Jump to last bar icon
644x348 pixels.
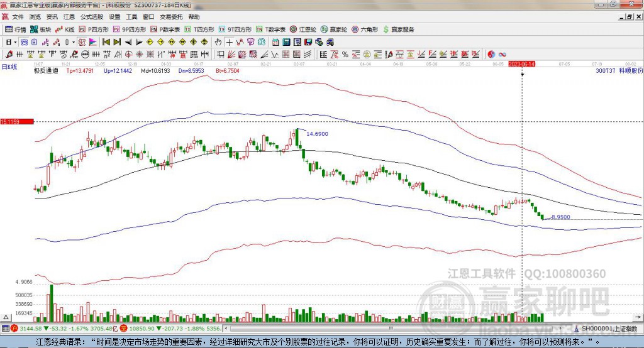pos(117,42)
